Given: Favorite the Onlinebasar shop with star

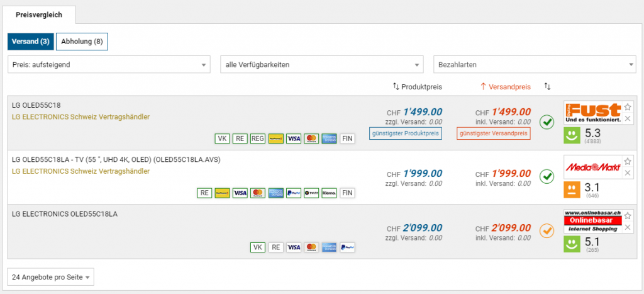Looking at the screenshot, I should (x=628, y=216).
